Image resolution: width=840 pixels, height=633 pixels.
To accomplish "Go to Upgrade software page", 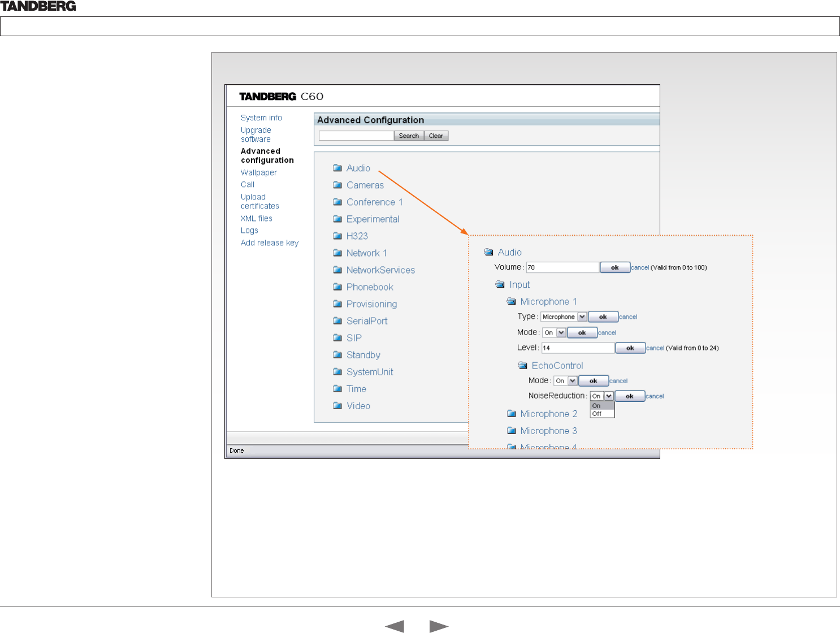I will pos(256,135).
